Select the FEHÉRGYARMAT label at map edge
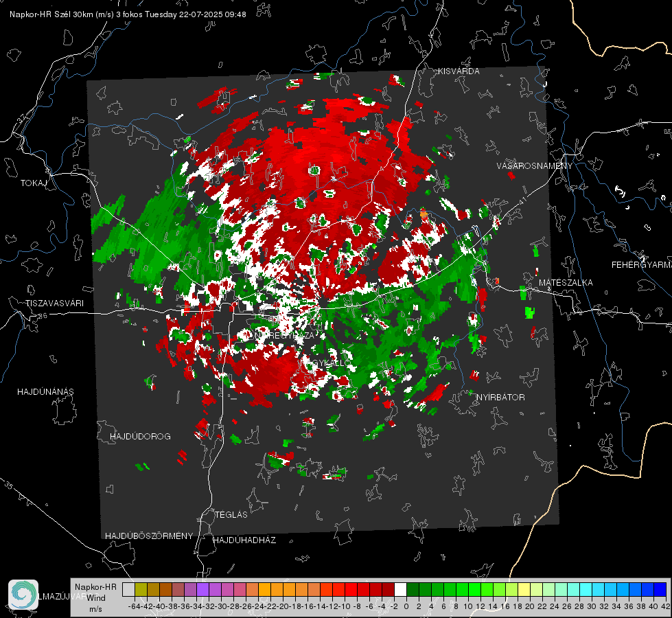672x618 pixels. pos(642,265)
